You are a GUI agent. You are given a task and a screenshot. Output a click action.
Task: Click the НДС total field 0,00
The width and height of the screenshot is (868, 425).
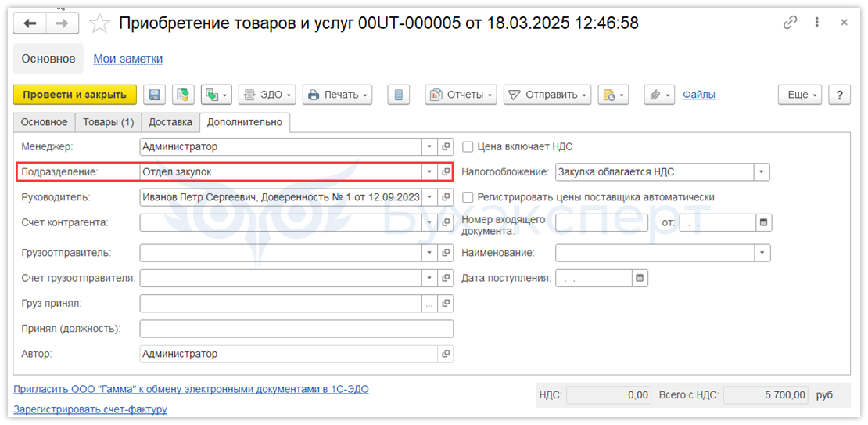click(608, 395)
